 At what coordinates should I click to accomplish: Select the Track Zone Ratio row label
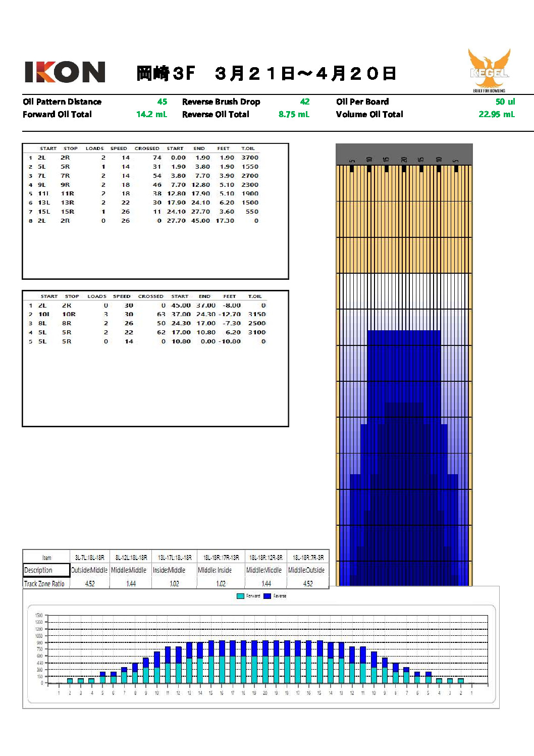44,583
